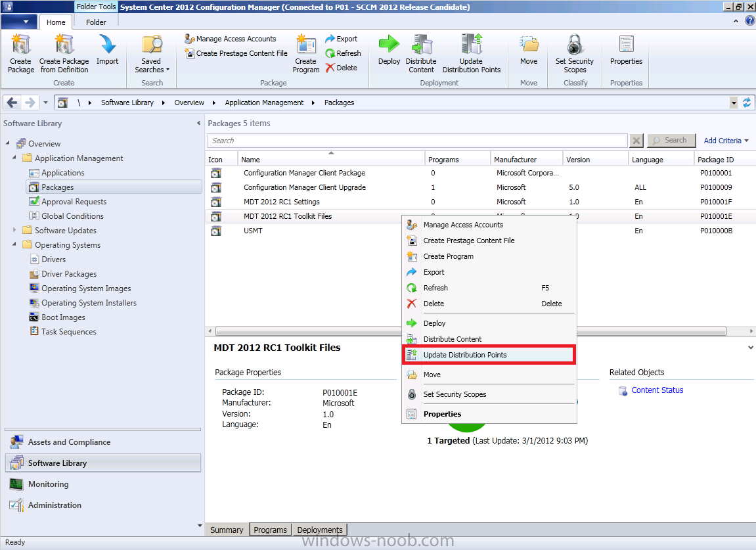Switch to the Folder ribbon tab

tap(96, 22)
